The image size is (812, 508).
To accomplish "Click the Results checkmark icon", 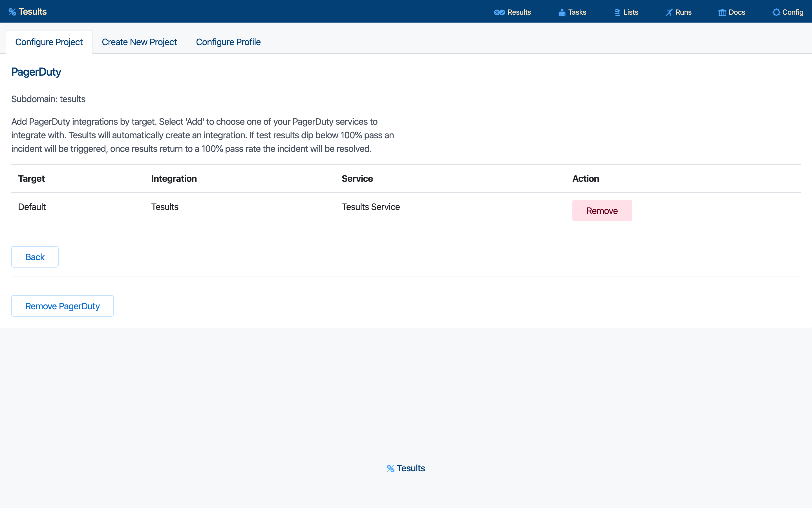I will tap(499, 12).
